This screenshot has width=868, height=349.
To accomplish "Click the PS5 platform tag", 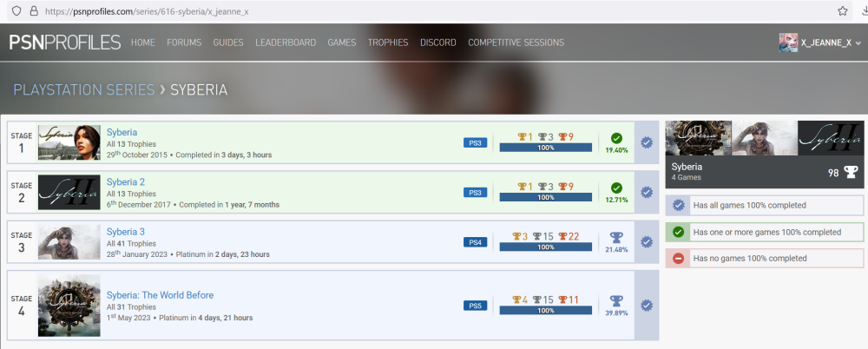I will (475, 306).
